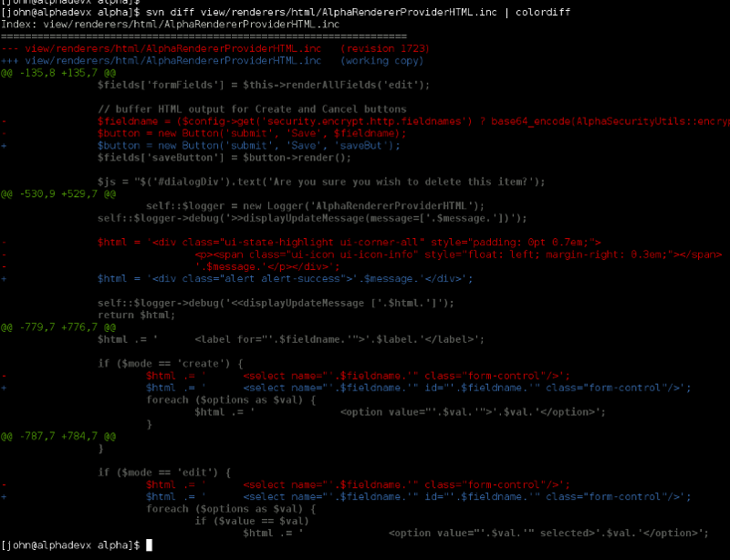Click the added blue Button 'saveBut' line
Image resolution: width=730 pixels, height=560 pixels.
click(x=249, y=145)
